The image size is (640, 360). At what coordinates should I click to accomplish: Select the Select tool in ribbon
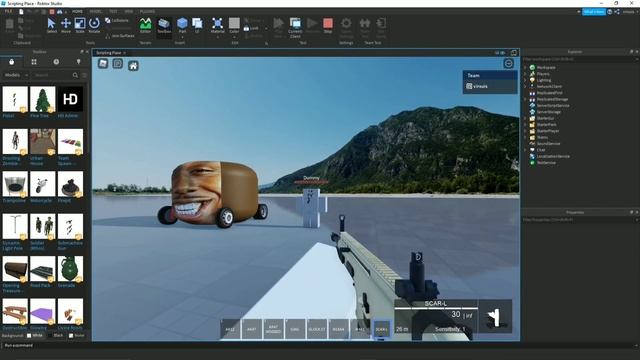click(51, 25)
